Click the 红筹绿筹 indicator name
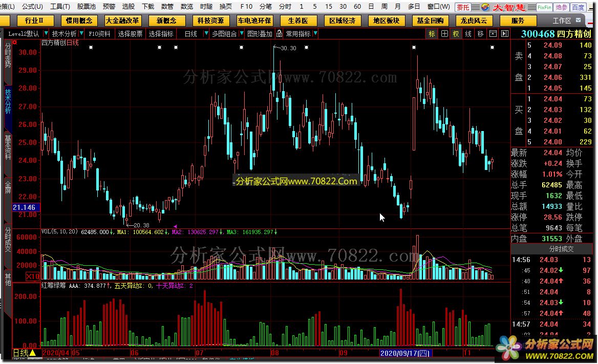598x364 pixels. (x=53, y=285)
